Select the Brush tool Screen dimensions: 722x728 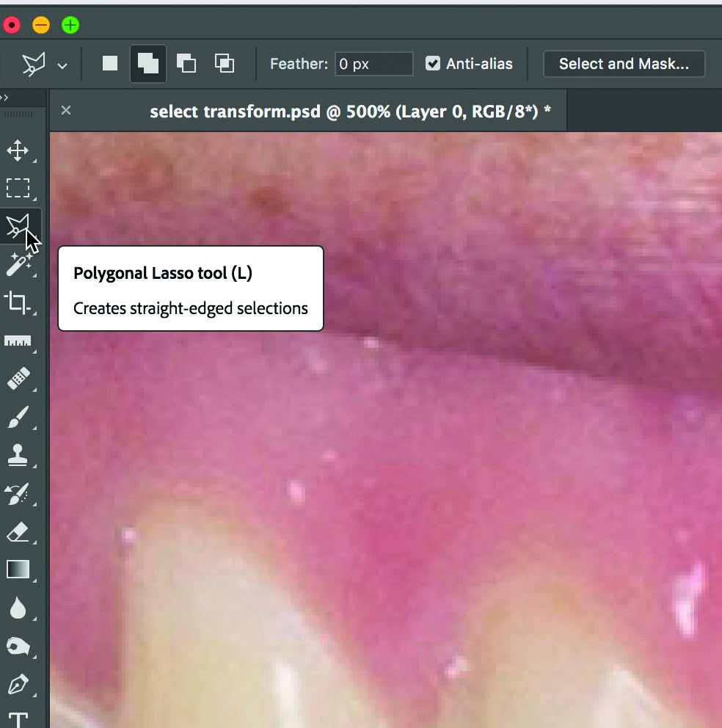(x=18, y=418)
